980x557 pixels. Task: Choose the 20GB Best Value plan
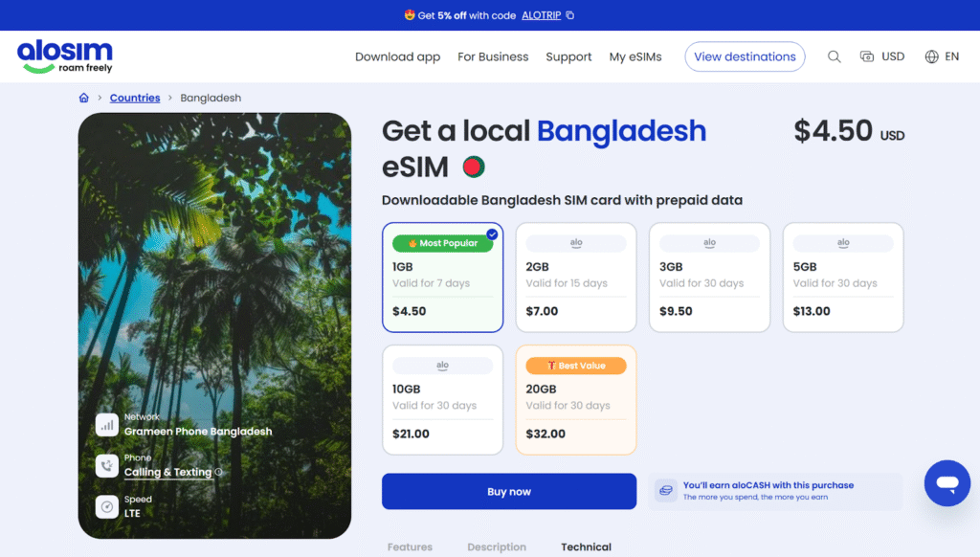tap(576, 399)
